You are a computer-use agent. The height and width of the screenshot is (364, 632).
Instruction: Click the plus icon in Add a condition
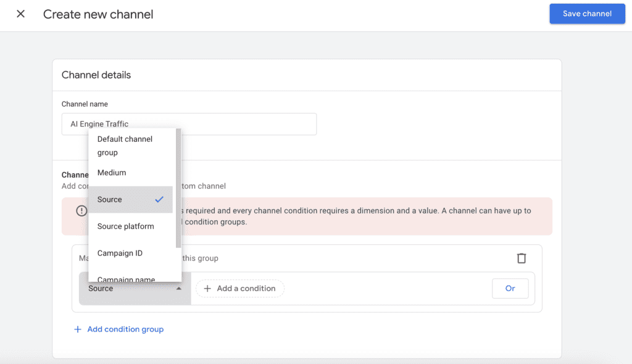pos(207,288)
